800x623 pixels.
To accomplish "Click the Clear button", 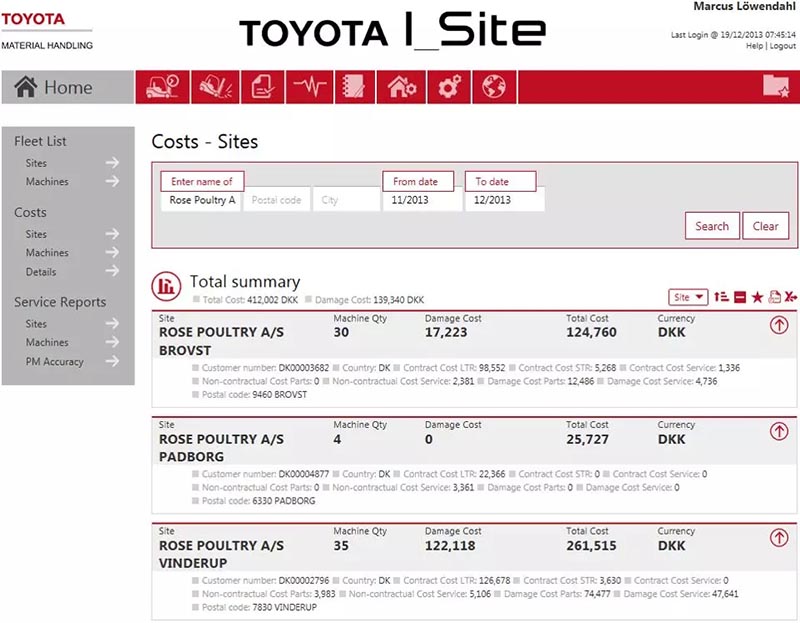I will tap(766, 226).
